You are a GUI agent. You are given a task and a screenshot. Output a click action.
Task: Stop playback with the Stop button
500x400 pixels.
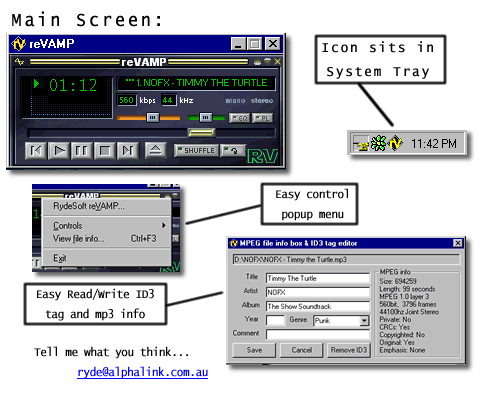pyautogui.click(x=105, y=151)
